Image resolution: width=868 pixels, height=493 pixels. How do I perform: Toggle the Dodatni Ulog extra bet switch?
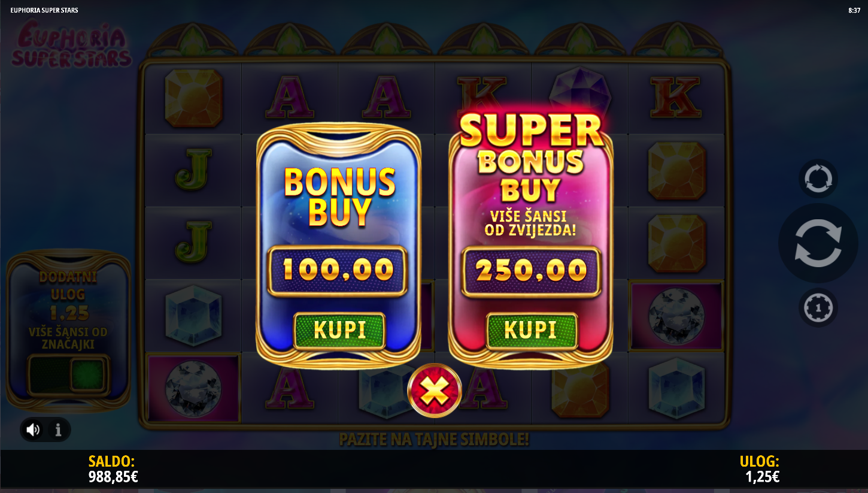(x=69, y=375)
